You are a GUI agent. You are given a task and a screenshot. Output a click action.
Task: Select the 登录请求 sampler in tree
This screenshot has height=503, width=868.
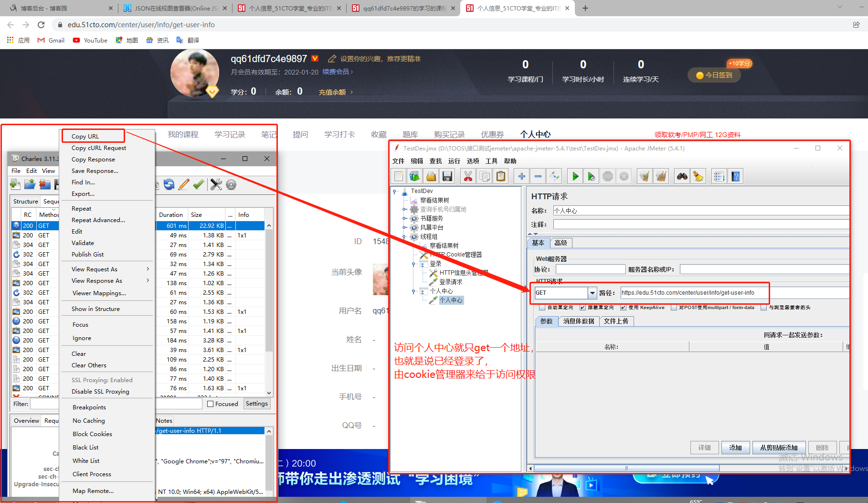[451, 282]
